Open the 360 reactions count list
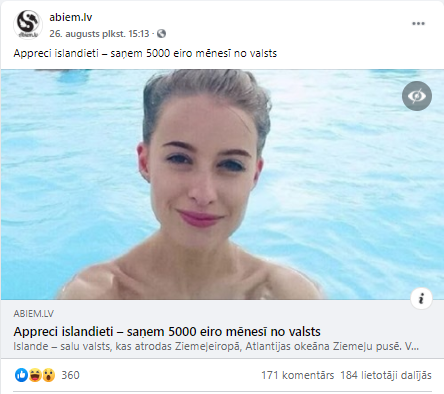Viewport: 444px width, 394px height. coord(70,375)
